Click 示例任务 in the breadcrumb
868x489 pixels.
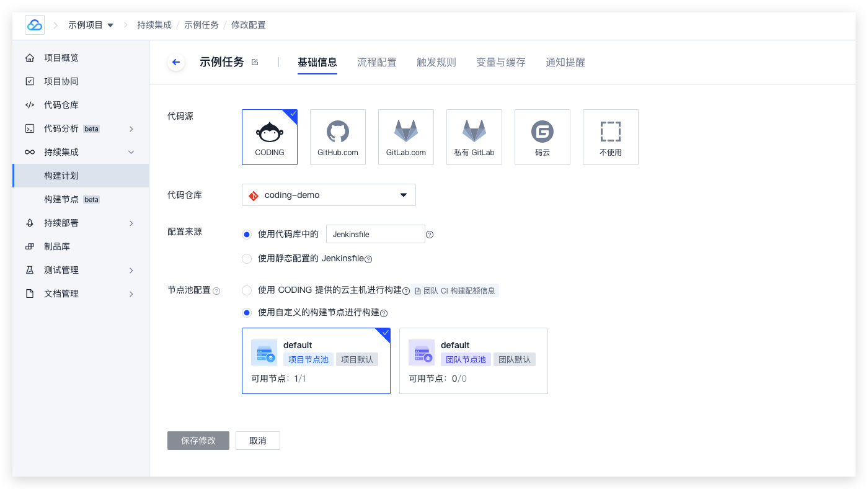pos(201,25)
